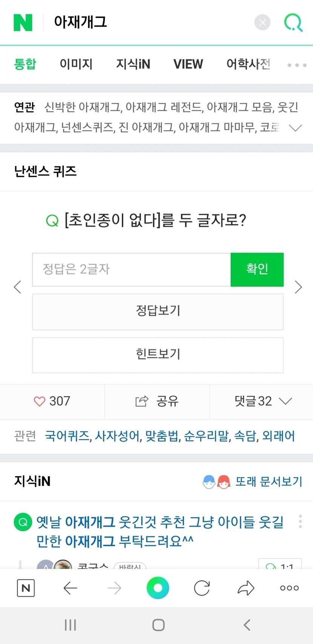Tap the green circle Naver home button
The width and height of the screenshot is (313, 644).
pyautogui.click(x=158, y=588)
